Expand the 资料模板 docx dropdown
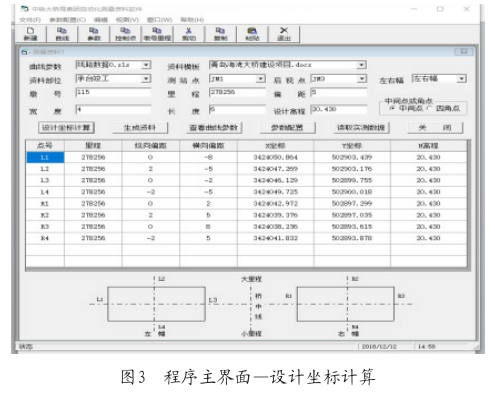495x395 pixels. tap(361, 65)
